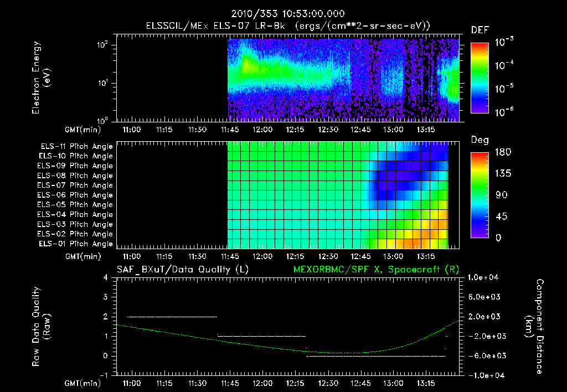Select the ELS-06 Pitch Angle label

(75, 195)
